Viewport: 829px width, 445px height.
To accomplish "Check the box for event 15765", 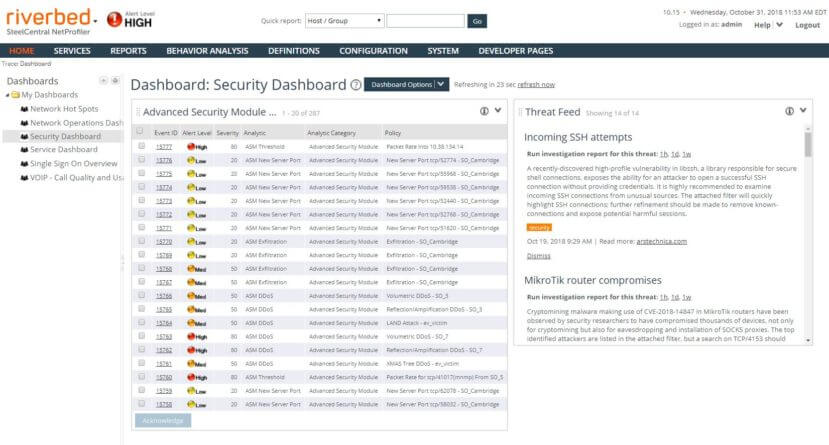I will (x=141, y=309).
